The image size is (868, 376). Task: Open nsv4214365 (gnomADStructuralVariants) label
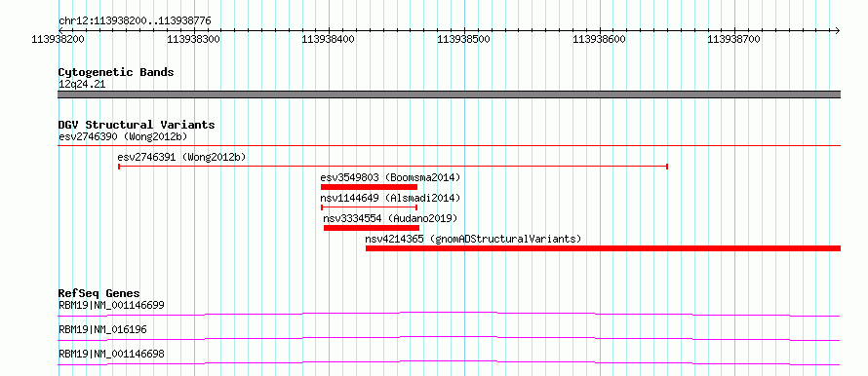[x=473, y=239]
